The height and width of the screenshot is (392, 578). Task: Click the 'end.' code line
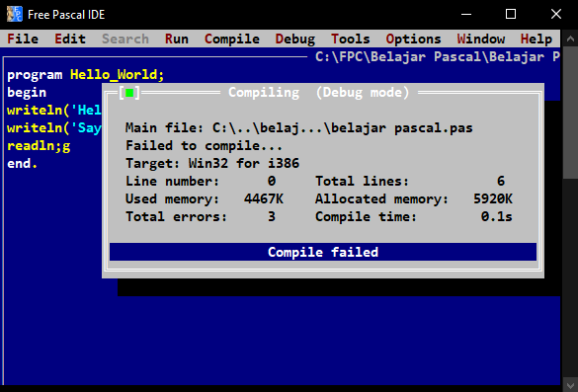pos(22,164)
